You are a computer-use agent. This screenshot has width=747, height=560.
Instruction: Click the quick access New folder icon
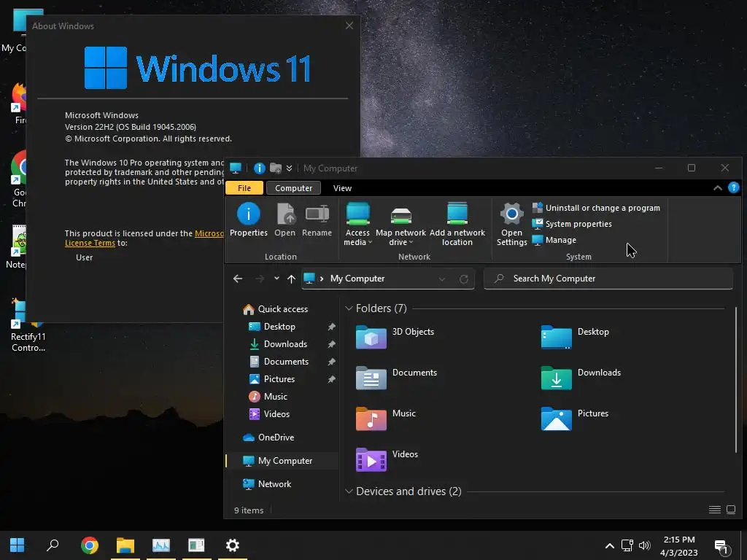pyautogui.click(x=275, y=168)
